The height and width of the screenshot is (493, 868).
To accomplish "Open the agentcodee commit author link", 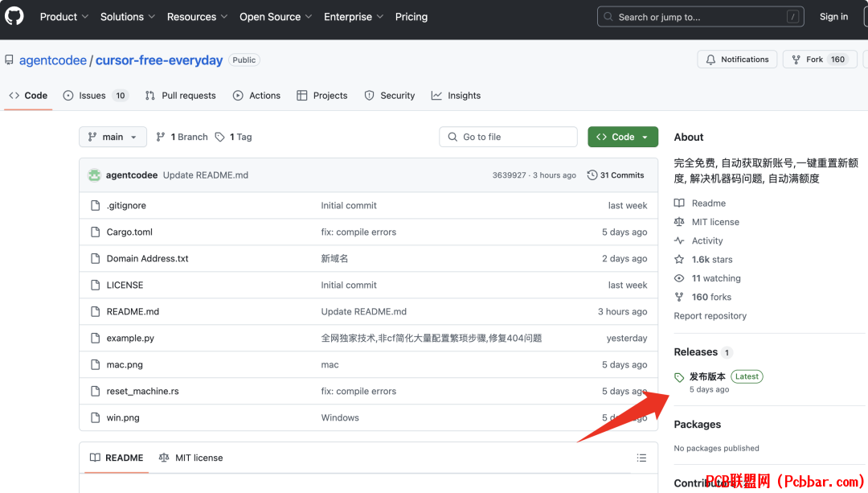I will (132, 175).
